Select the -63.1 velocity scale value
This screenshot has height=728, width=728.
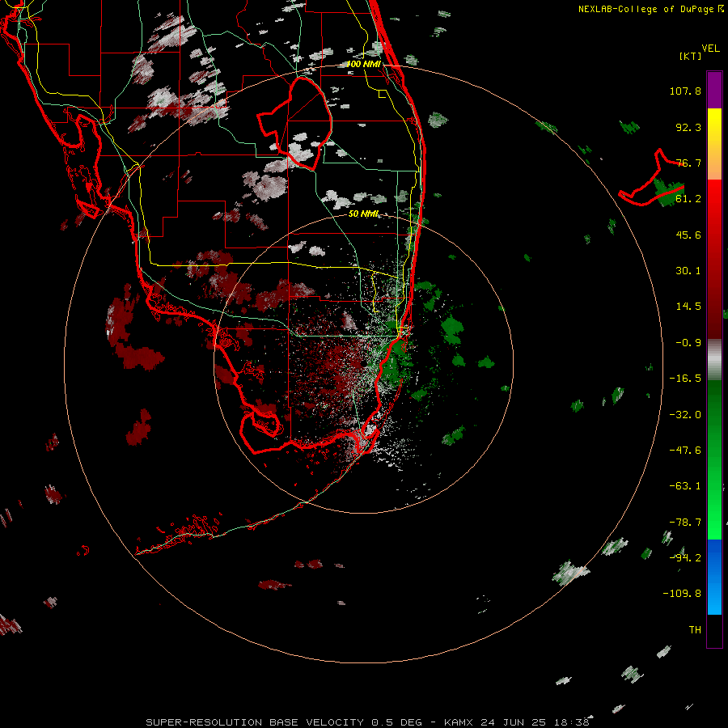point(685,486)
